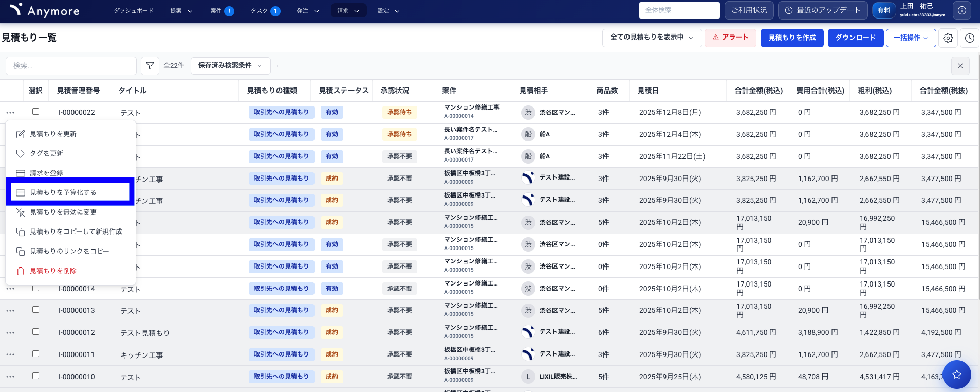Click the filter funnel icon
The height and width of the screenshot is (392, 980).
coord(150,66)
